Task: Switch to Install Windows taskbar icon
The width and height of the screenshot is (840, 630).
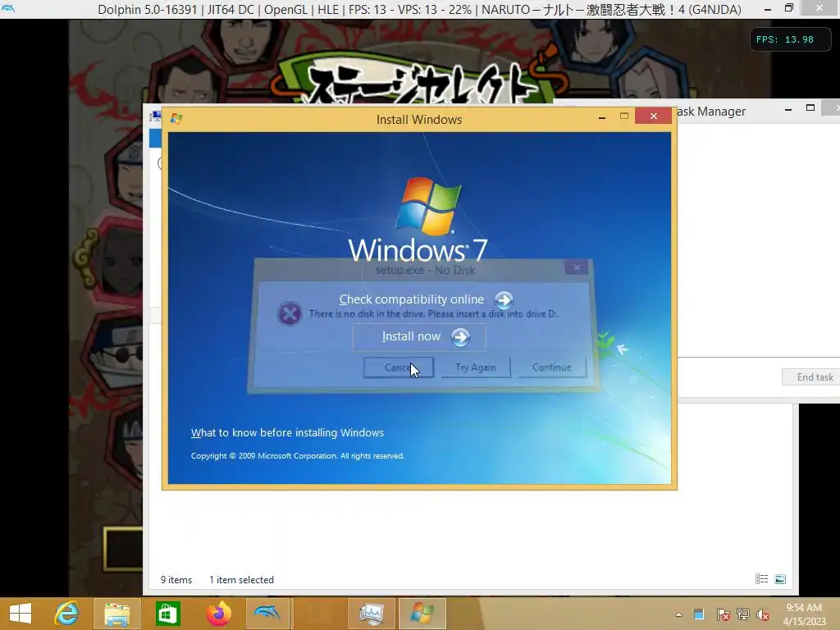Action: (422, 614)
